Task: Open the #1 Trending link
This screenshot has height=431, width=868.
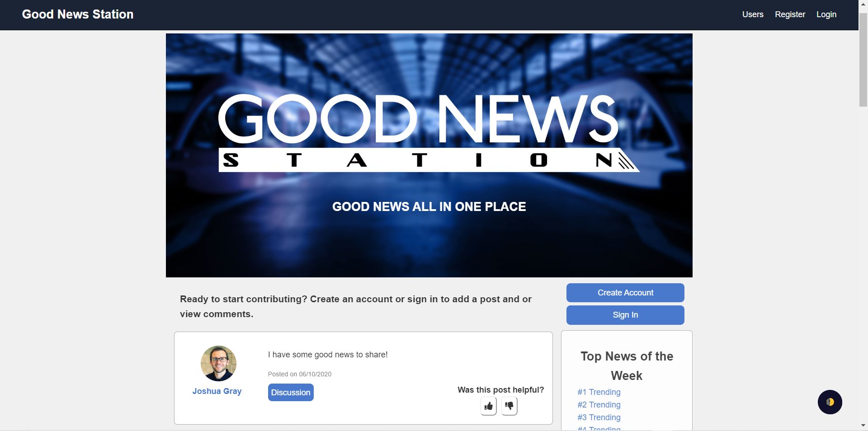Action: [599, 392]
